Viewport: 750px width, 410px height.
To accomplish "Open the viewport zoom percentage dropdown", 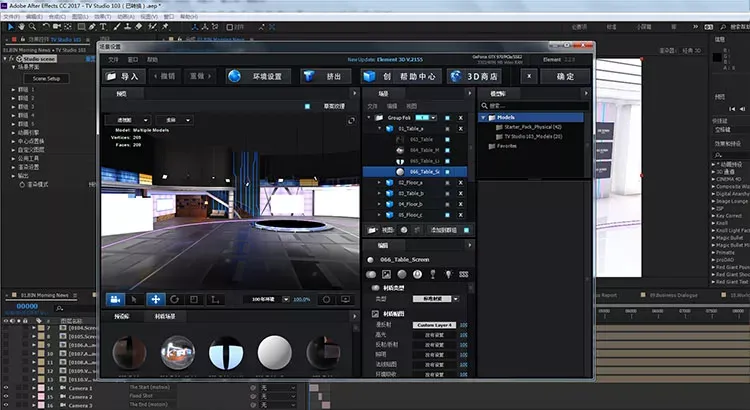I will coord(302,299).
